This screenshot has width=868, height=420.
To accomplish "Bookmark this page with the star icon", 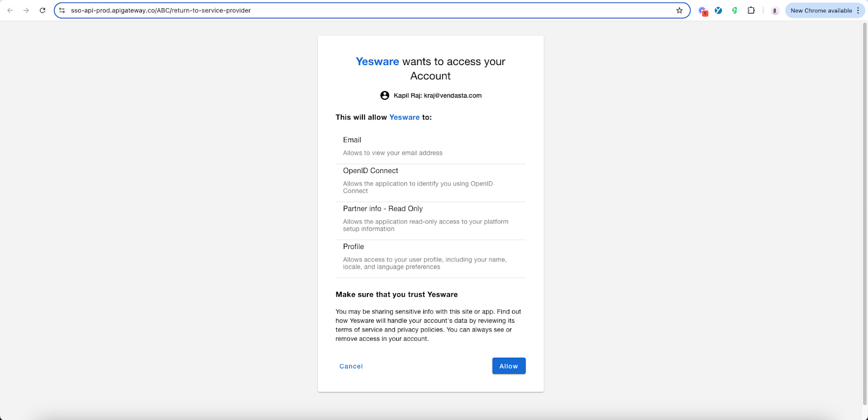I will (x=679, y=10).
